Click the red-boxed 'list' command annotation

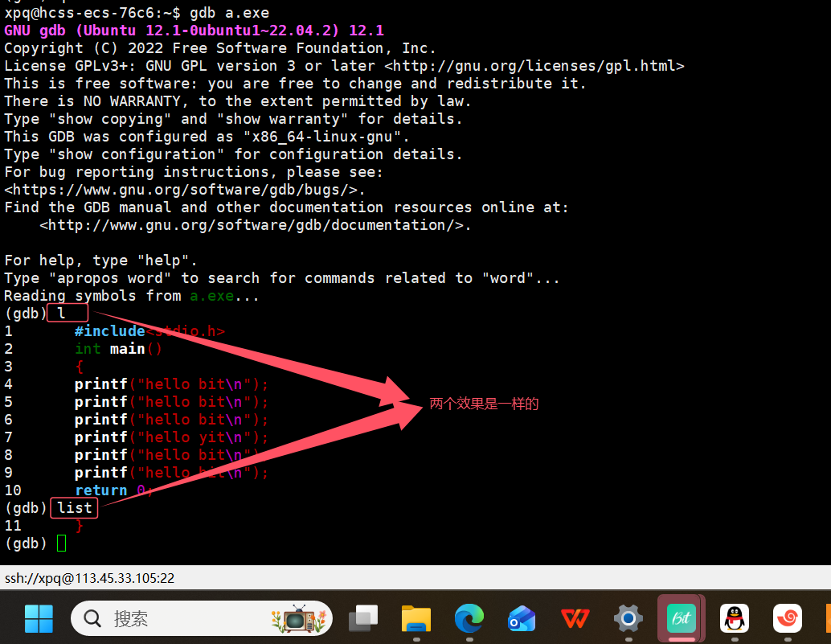coord(74,507)
